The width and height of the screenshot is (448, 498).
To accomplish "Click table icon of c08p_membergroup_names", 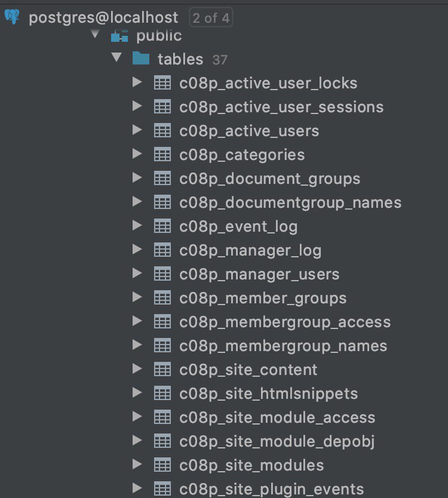I will pyautogui.click(x=162, y=345).
